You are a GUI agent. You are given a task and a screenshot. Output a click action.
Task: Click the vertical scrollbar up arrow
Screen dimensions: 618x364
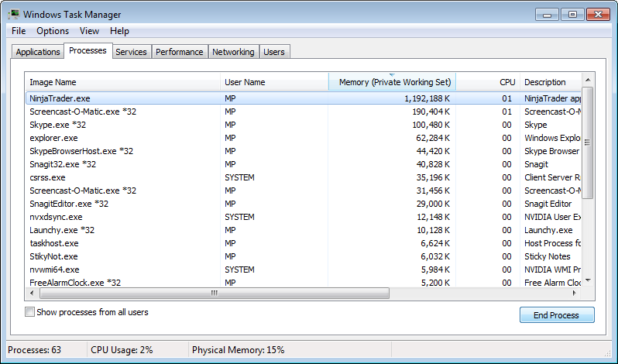(x=588, y=80)
